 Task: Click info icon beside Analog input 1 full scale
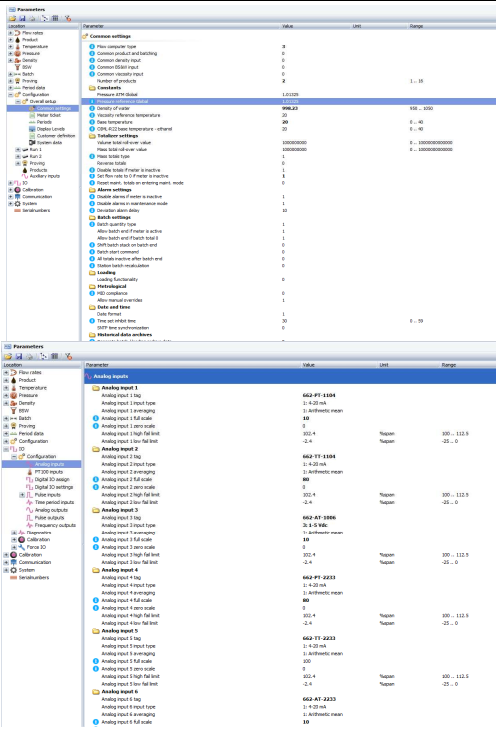pos(96,418)
